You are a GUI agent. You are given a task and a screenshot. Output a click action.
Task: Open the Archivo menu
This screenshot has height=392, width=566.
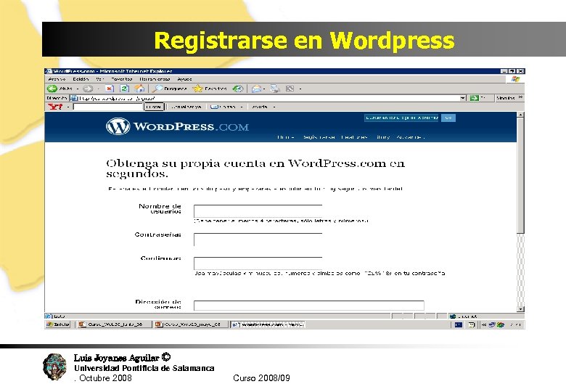[57, 79]
